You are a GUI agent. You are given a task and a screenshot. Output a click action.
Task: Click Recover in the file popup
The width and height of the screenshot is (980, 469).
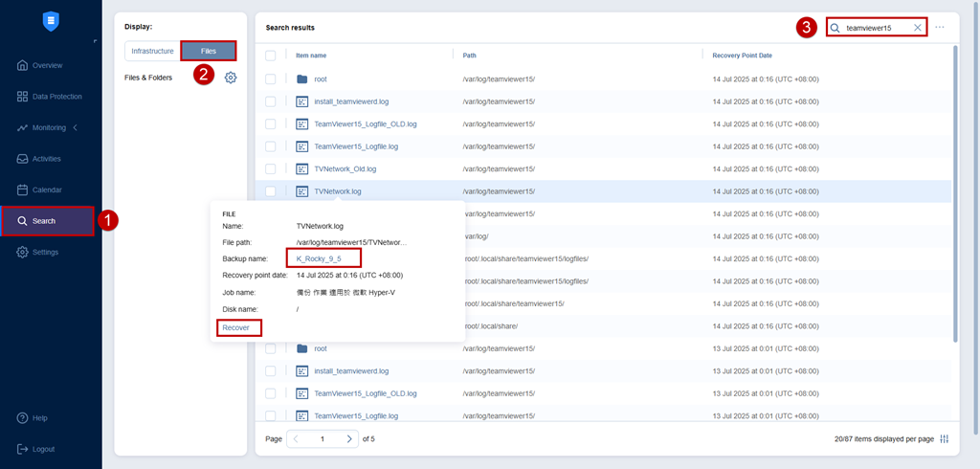pyautogui.click(x=235, y=327)
